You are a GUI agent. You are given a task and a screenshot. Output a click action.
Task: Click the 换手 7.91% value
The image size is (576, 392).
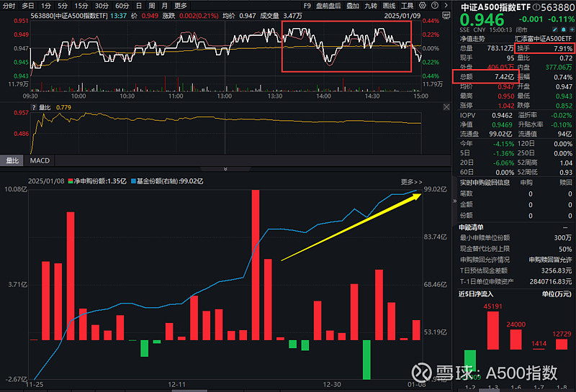tap(563, 48)
